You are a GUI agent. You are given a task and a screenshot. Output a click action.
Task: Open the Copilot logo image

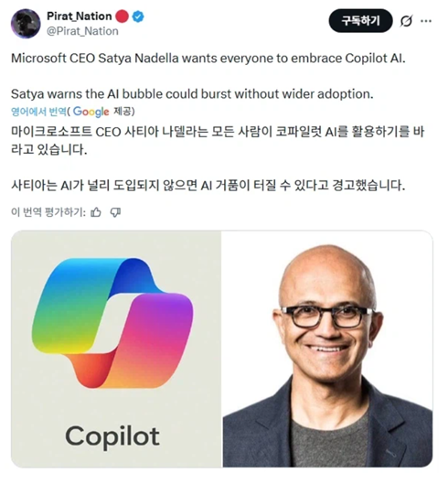click(x=116, y=349)
